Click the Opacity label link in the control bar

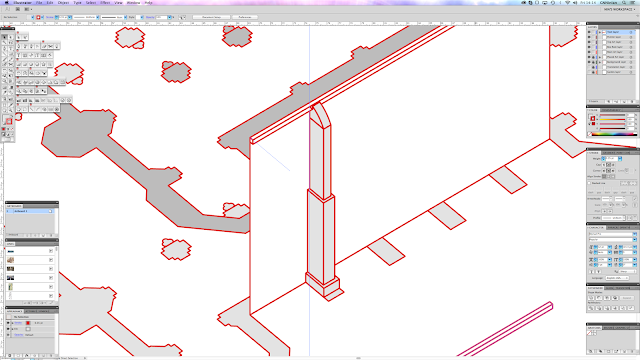point(149,17)
